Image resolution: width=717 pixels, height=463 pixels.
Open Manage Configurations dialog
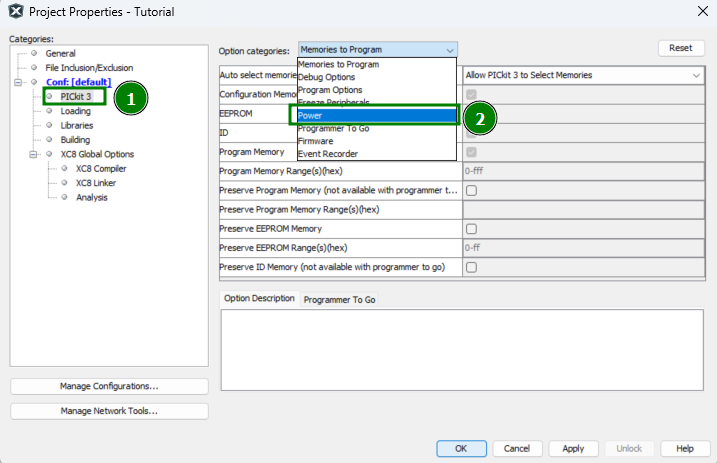tap(109, 386)
